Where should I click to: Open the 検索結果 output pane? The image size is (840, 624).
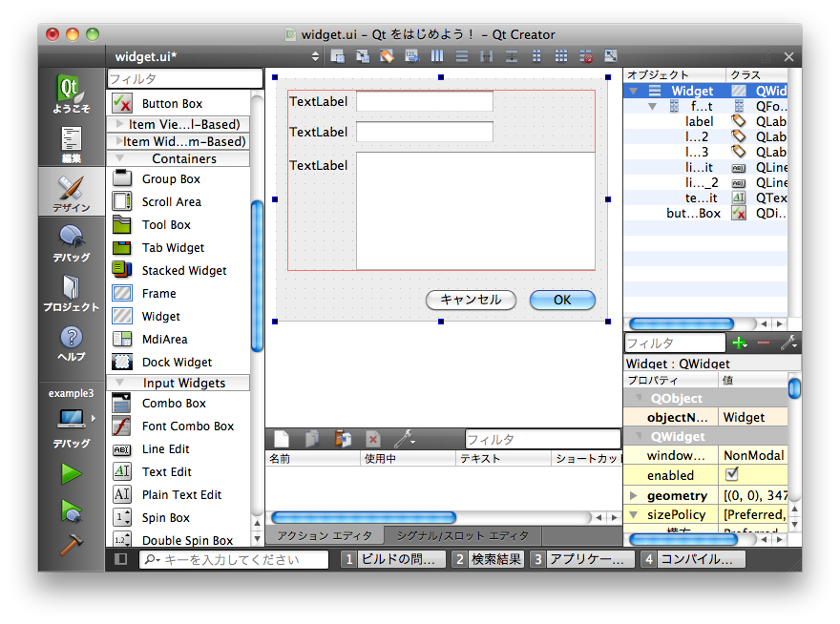tap(488, 559)
